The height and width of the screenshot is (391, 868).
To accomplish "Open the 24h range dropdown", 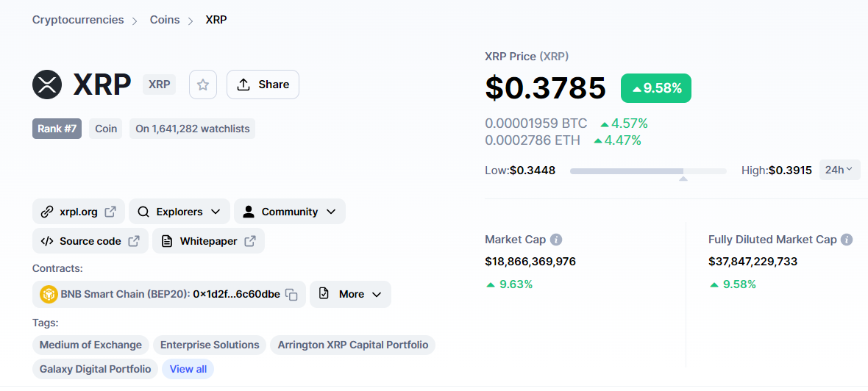I will tap(840, 170).
